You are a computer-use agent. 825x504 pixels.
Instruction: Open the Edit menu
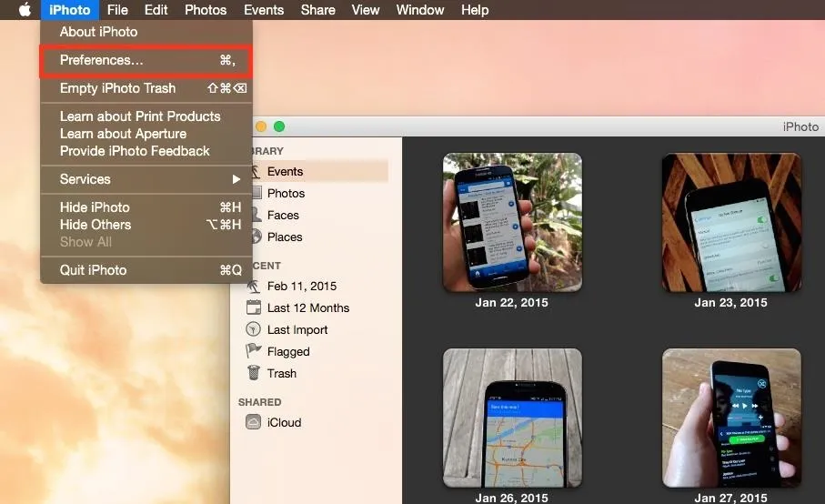click(156, 10)
